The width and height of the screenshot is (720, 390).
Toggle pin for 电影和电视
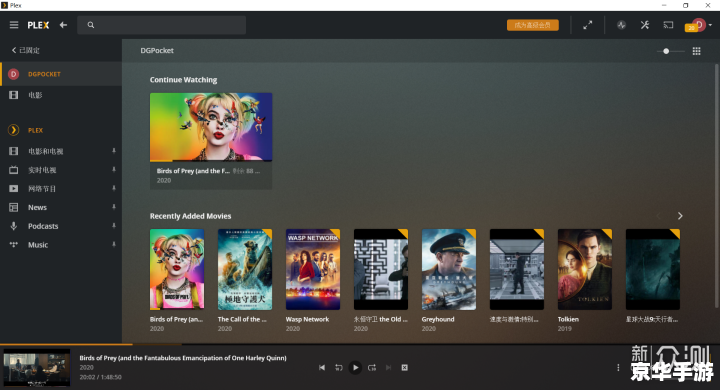click(x=114, y=151)
